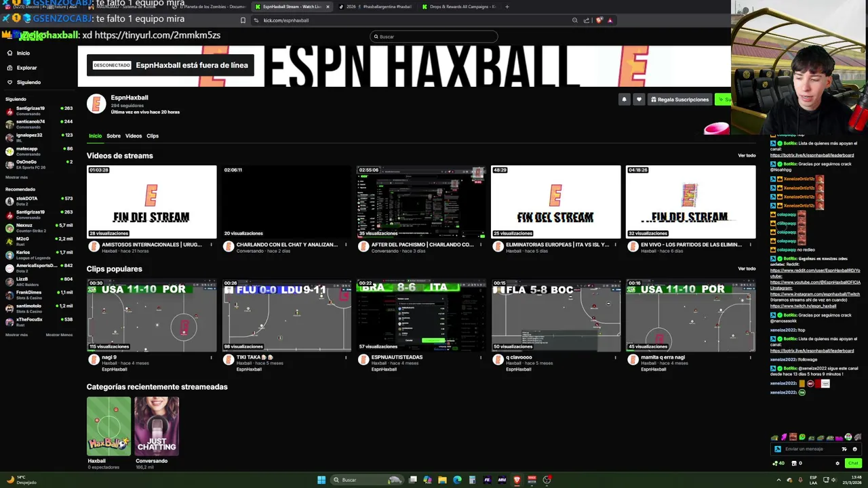The height and width of the screenshot is (488, 868).
Task: Click the bookmark icon beside the address bar
Action: tap(243, 20)
